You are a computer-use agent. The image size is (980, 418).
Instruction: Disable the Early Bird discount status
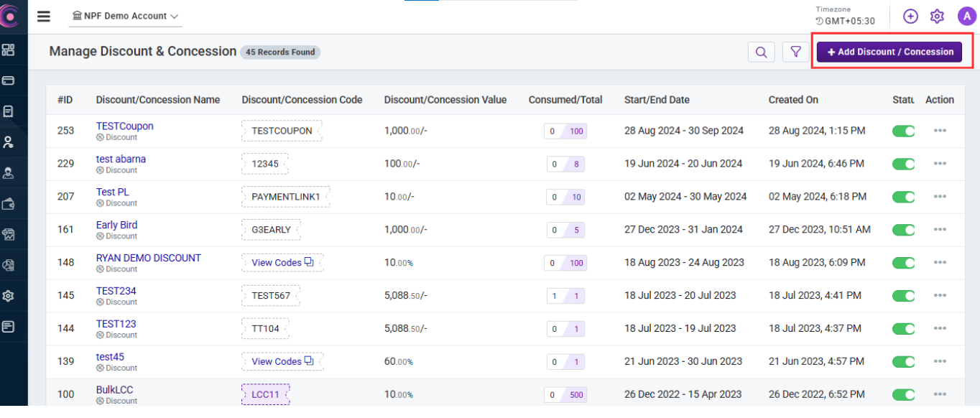pos(903,230)
